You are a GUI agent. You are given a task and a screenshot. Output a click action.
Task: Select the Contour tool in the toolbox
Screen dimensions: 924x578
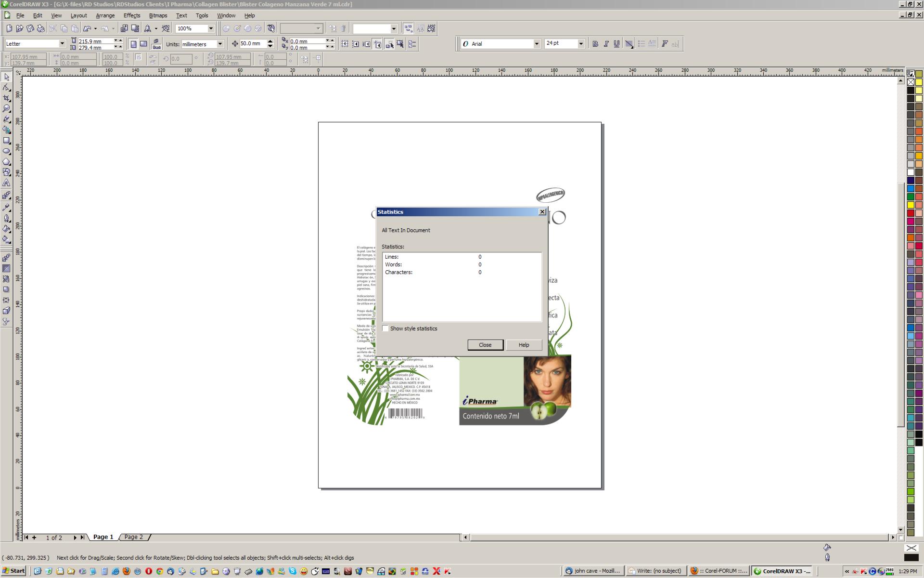point(6,268)
